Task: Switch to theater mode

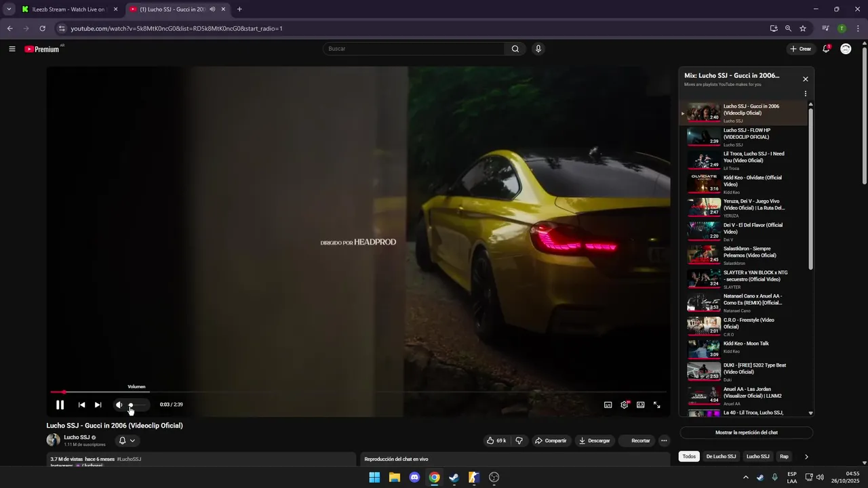Action: 640,405
